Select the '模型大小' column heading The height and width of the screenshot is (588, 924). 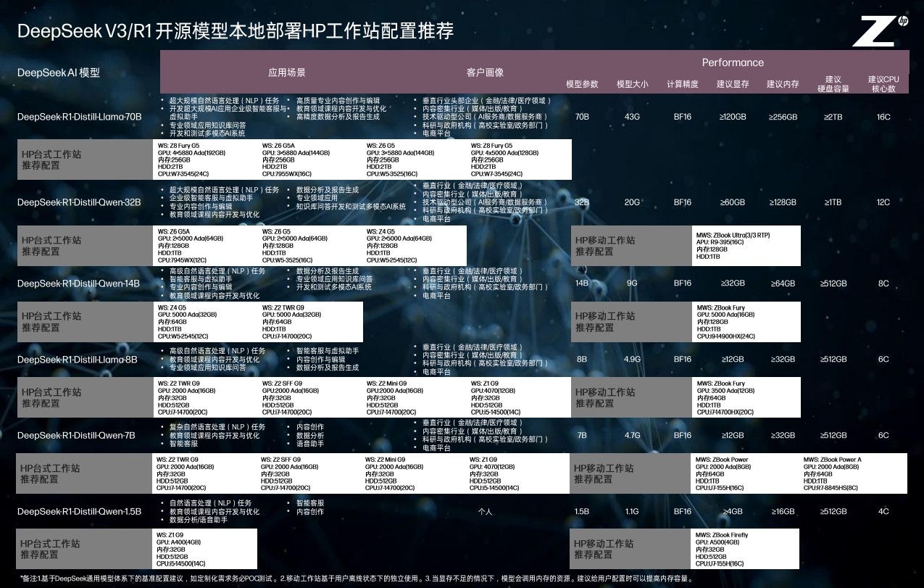(633, 84)
